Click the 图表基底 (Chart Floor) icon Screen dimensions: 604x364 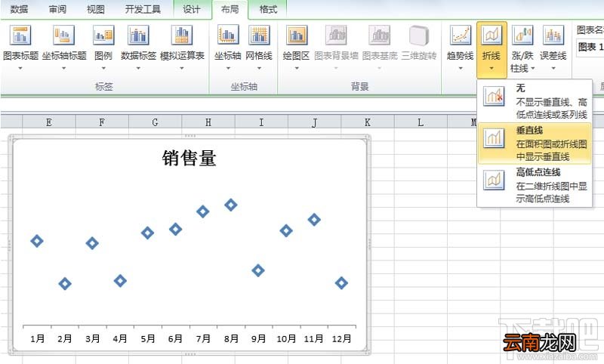point(380,35)
